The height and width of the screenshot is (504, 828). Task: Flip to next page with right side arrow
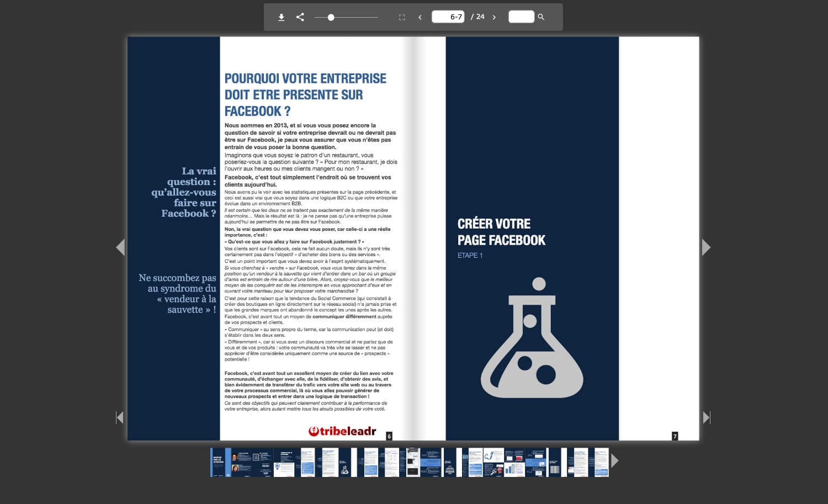pos(706,247)
